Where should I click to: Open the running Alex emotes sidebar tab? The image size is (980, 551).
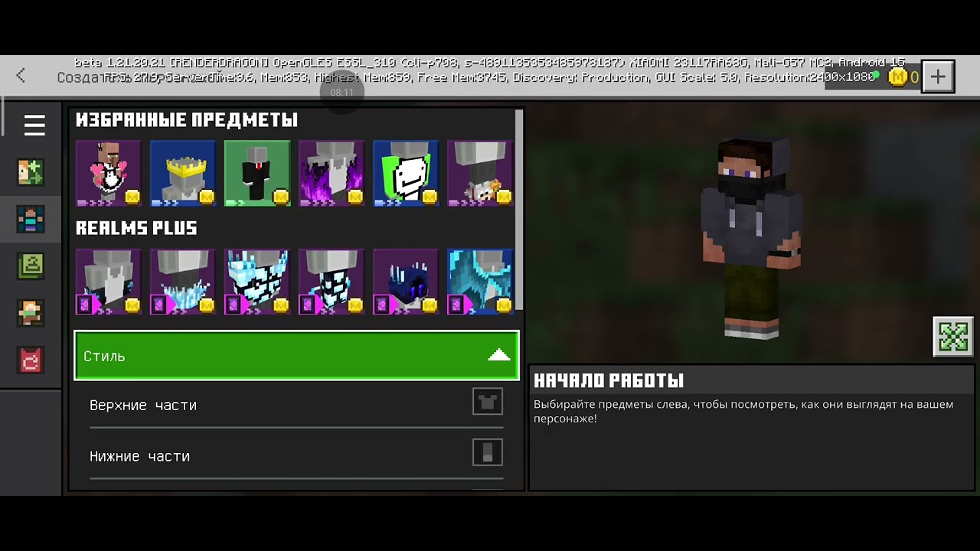[x=31, y=312]
